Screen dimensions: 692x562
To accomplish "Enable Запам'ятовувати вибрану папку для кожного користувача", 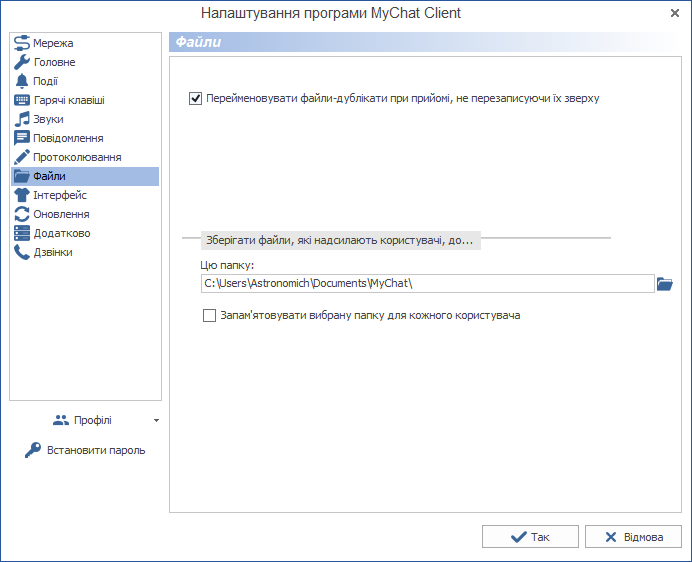I will [x=209, y=315].
